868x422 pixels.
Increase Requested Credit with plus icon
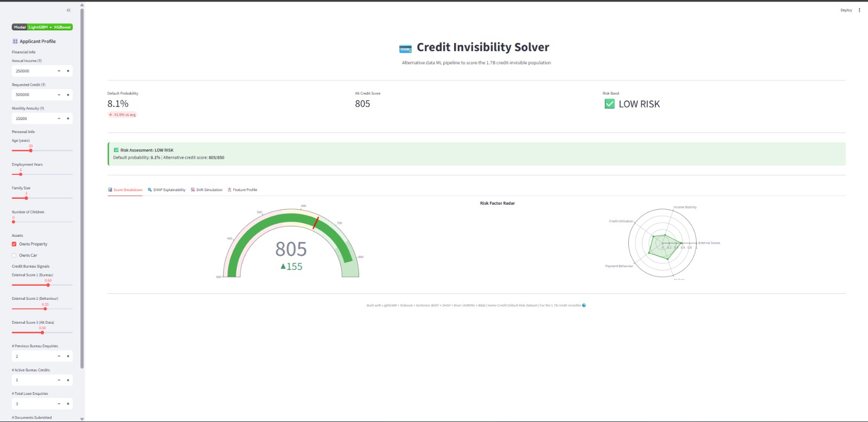click(x=68, y=95)
